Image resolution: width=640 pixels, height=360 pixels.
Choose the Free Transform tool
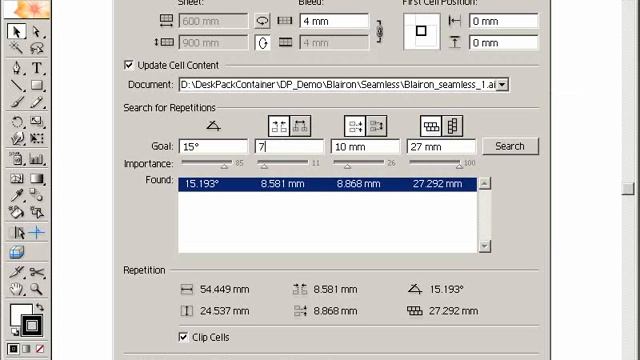36,138
